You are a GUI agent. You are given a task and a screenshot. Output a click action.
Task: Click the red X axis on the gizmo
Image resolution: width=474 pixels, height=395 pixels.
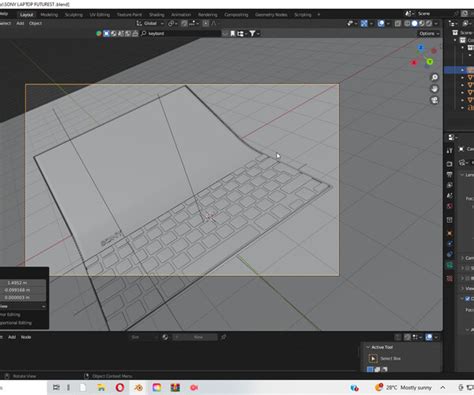(414, 62)
